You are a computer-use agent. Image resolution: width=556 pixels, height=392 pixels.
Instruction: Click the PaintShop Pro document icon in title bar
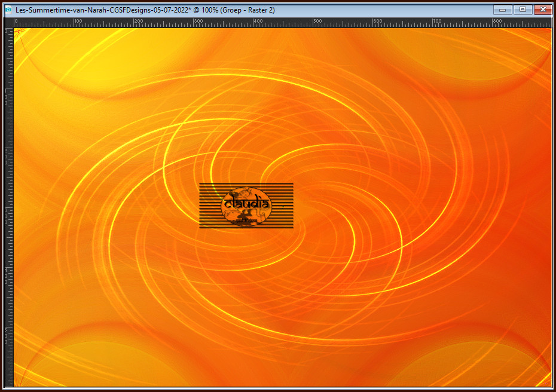8,10
